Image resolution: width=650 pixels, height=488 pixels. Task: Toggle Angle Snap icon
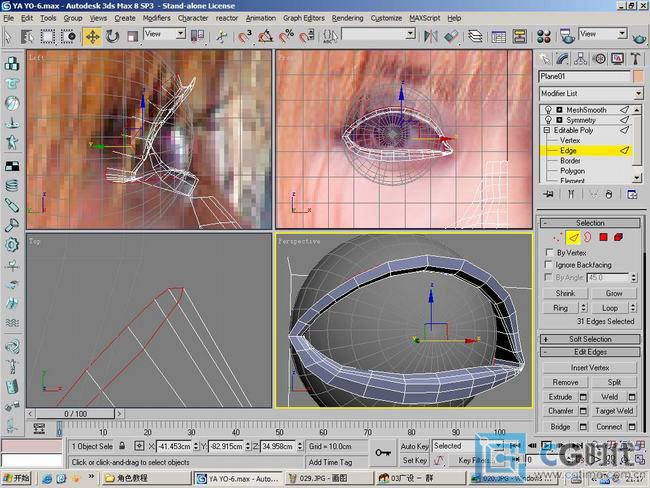[x=265, y=37]
